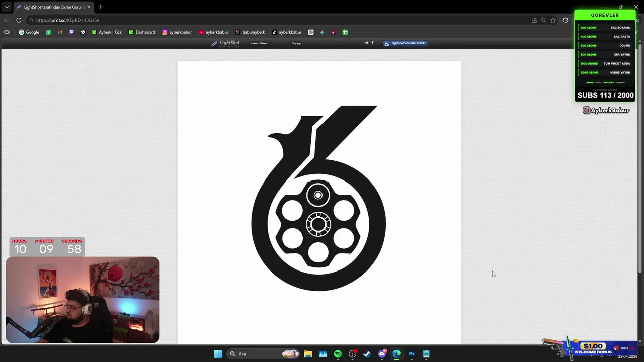Click the AyberkBabur Instagram handle overlay
Screen dimensions: 644x362
pos(606,110)
